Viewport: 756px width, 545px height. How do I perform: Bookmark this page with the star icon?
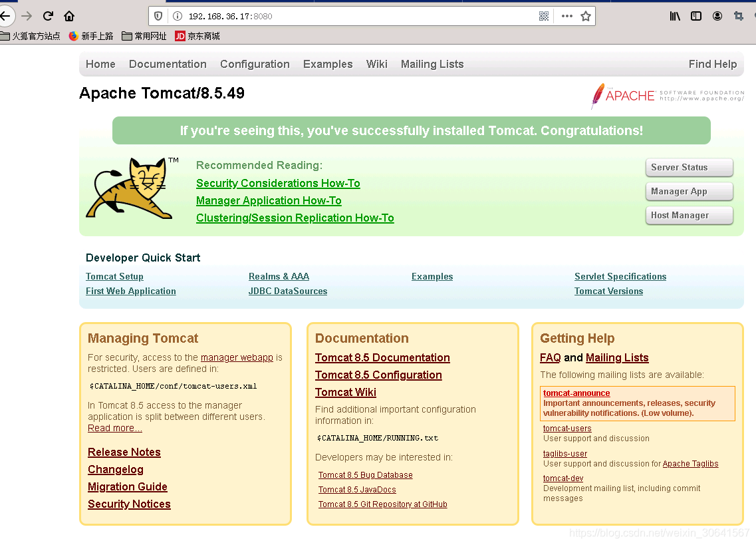[586, 16]
